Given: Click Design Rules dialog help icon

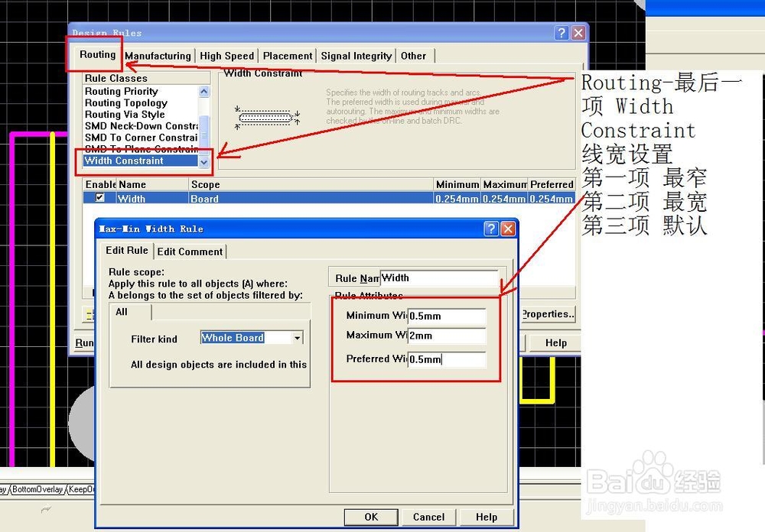Looking at the screenshot, I should (562, 33).
